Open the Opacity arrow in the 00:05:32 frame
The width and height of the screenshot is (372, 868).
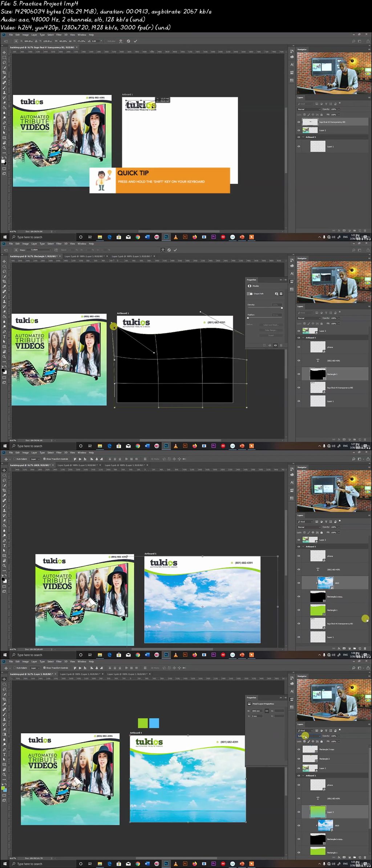tap(339, 527)
